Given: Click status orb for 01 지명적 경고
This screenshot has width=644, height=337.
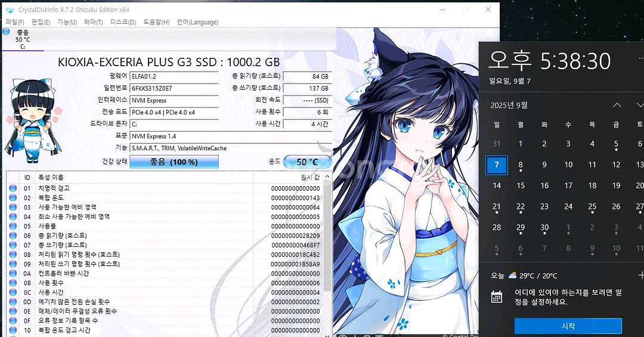Looking at the screenshot, I should 13,188.
